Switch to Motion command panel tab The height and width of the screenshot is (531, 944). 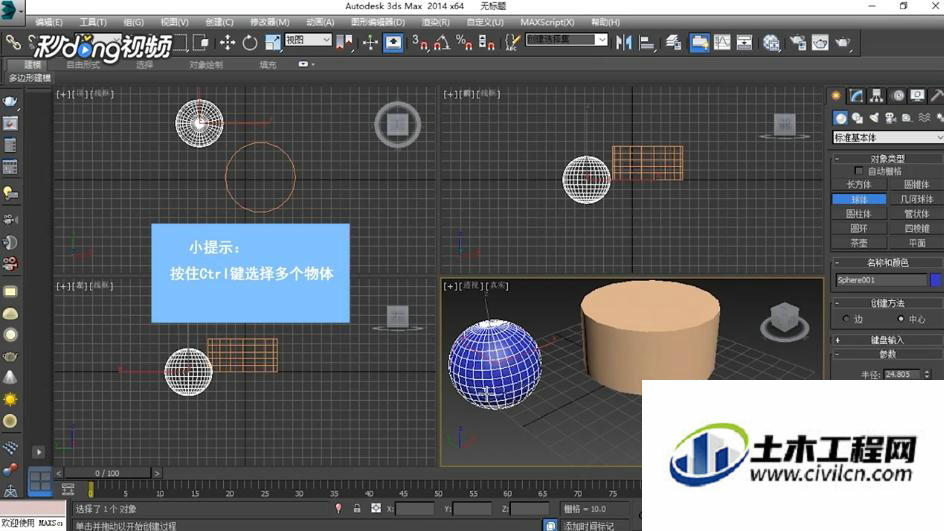(898, 96)
